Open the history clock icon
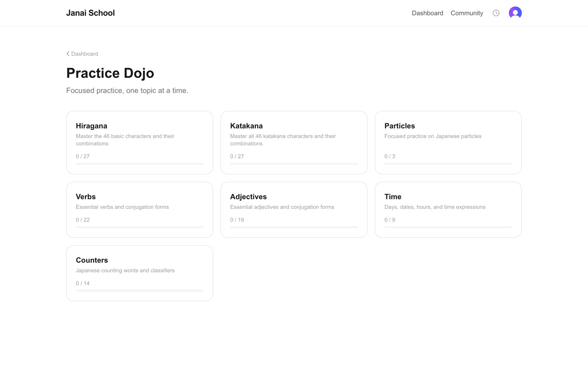Image resolution: width=588 pixels, height=368 pixels. 496,13
